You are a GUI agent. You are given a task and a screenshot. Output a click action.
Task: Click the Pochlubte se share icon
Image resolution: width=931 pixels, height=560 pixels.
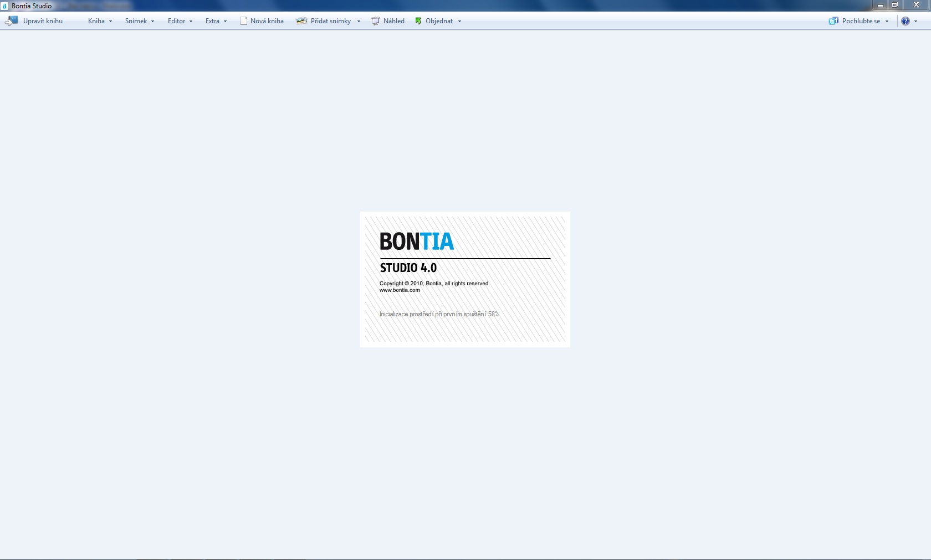pyautogui.click(x=833, y=21)
